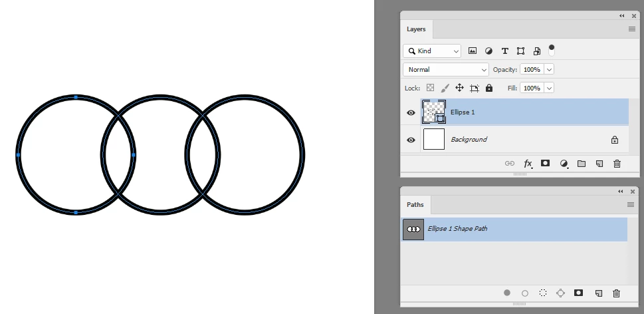The width and height of the screenshot is (644, 314).
Task: Create new path icon
Action: tap(598, 293)
